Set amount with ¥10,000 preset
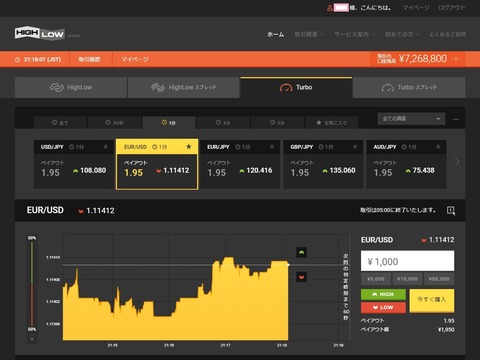The width and height of the screenshot is (480, 360). pos(407,279)
